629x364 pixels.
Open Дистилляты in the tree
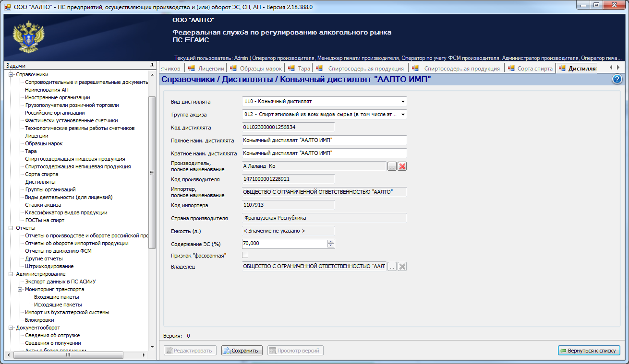pos(40,182)
